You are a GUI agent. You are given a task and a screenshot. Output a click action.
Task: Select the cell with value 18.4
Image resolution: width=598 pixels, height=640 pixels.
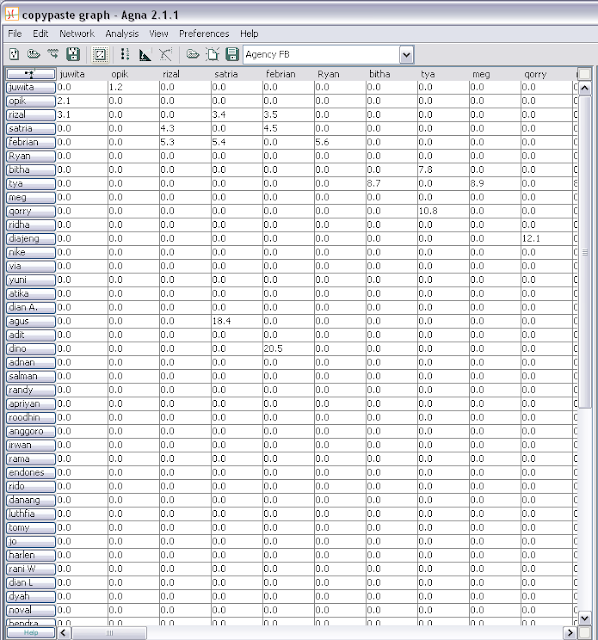point(237,321)
